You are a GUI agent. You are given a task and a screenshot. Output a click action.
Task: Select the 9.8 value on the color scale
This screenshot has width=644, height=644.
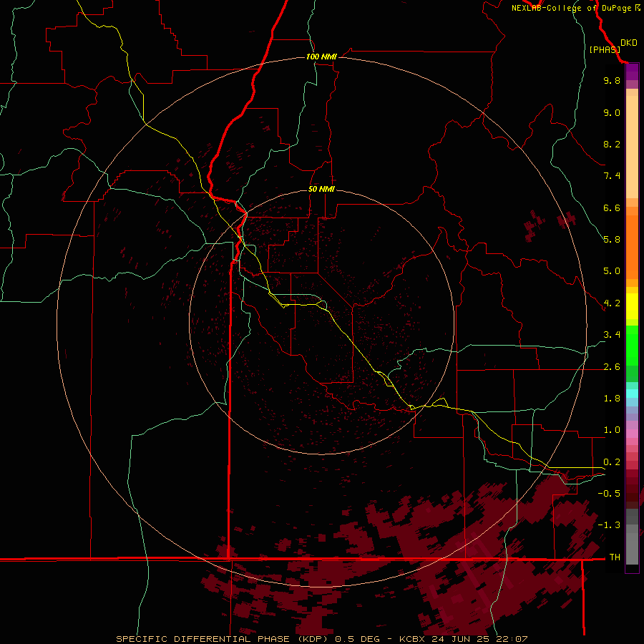tap(612, 80)
